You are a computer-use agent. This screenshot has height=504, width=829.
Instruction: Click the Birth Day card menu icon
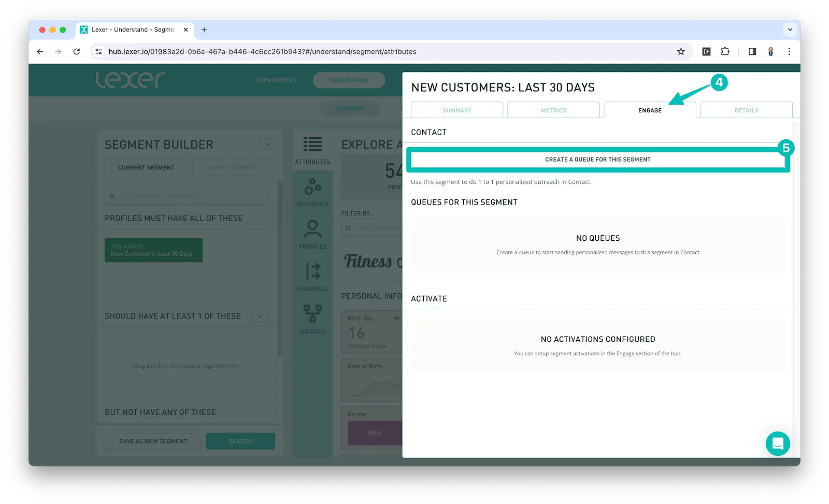(396, 318)
